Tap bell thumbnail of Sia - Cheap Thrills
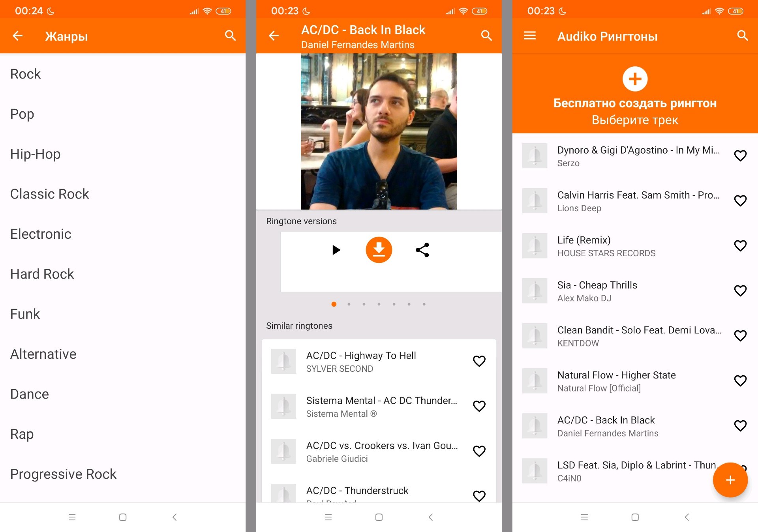This screenshot has height=532, width=758. pyautogui.click(x=535, y=291)
